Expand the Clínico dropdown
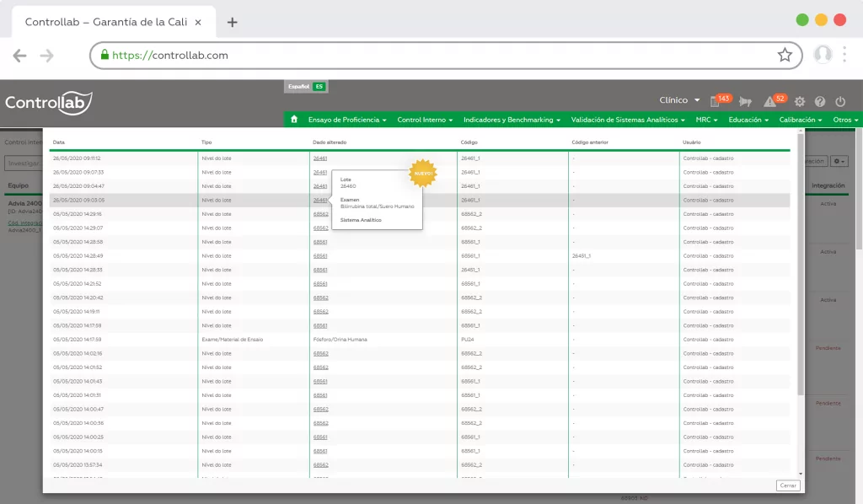The width and height of the screenshot is (863, 504). pyautogui.click(x=679, y=100)
